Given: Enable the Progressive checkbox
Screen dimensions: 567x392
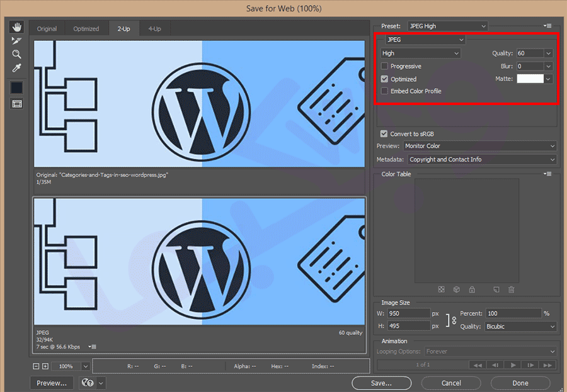Looking at the screenshot, I should click(384, 66).
